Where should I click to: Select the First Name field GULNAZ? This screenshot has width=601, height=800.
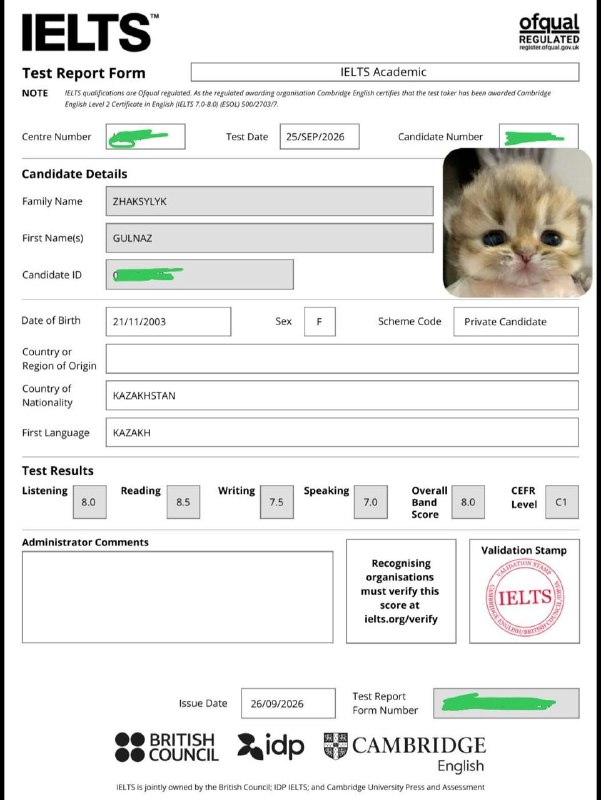tap(269, 238)
